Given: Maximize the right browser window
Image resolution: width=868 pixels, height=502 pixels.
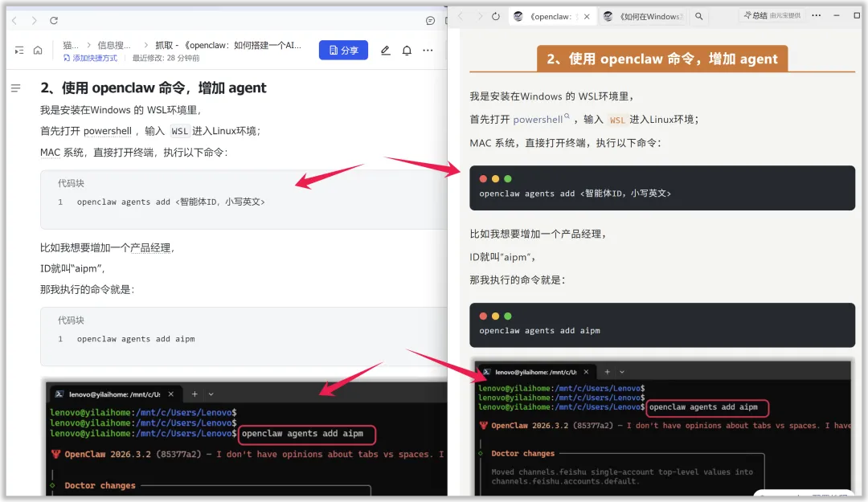Looking at the screenshot, I should 857,15.
